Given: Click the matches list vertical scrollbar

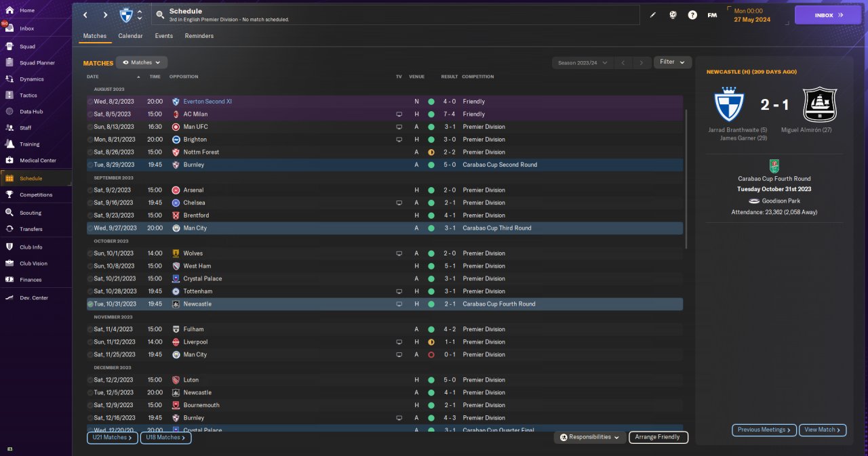Looking at the screenshot, I should (x=687, y=180).
